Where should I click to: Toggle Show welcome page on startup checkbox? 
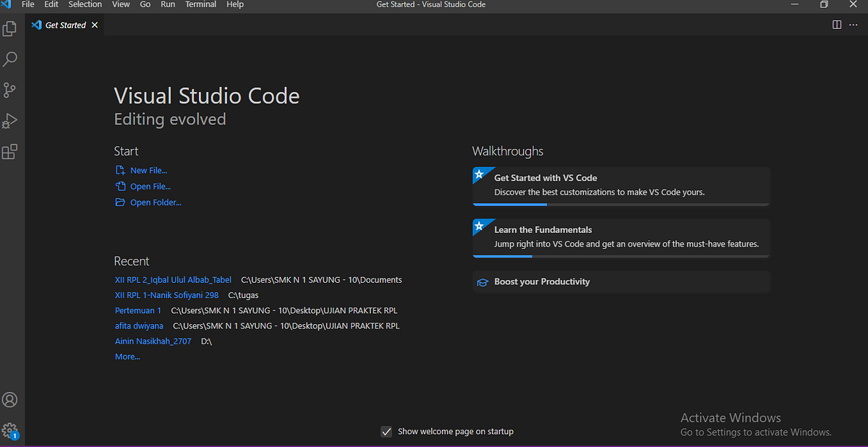click(x=386, y=432)
